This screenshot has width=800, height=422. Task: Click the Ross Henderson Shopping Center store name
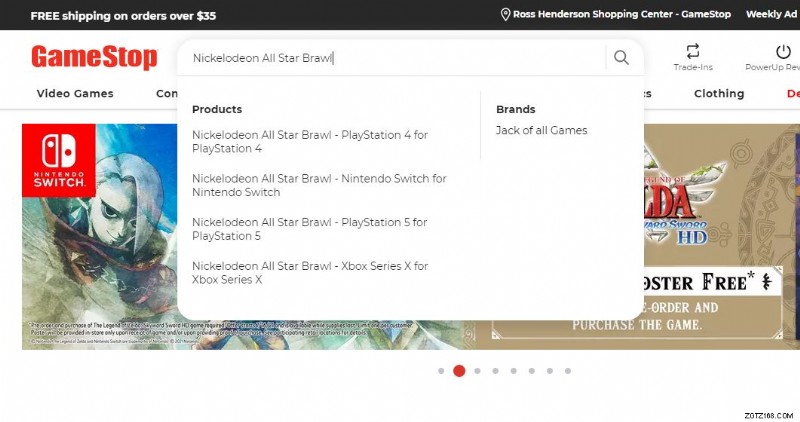[621, 15]
